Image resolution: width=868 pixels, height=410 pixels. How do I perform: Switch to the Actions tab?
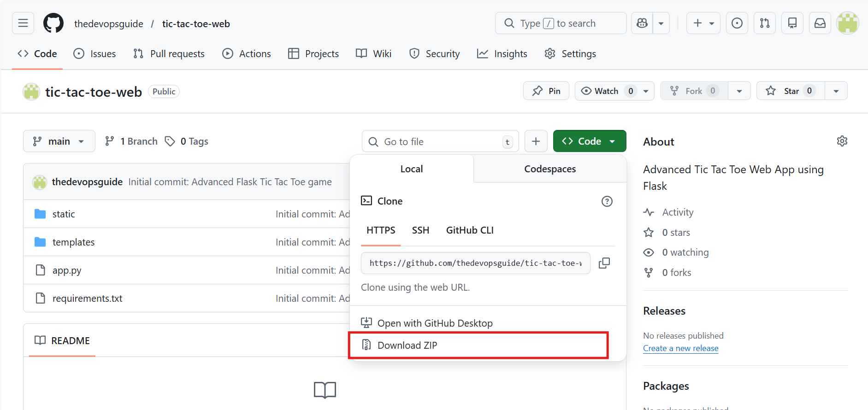pyautogui.click(x=247, y=54)
